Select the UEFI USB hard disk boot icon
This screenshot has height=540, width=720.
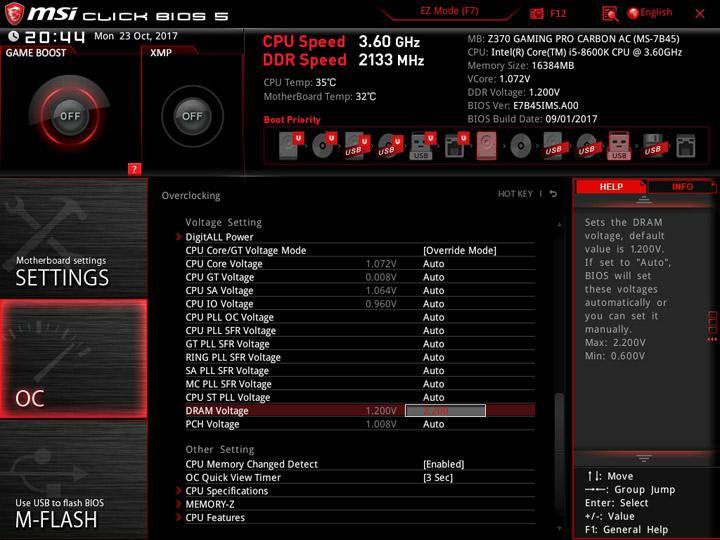pyautogui.click(x=357, y=146)
